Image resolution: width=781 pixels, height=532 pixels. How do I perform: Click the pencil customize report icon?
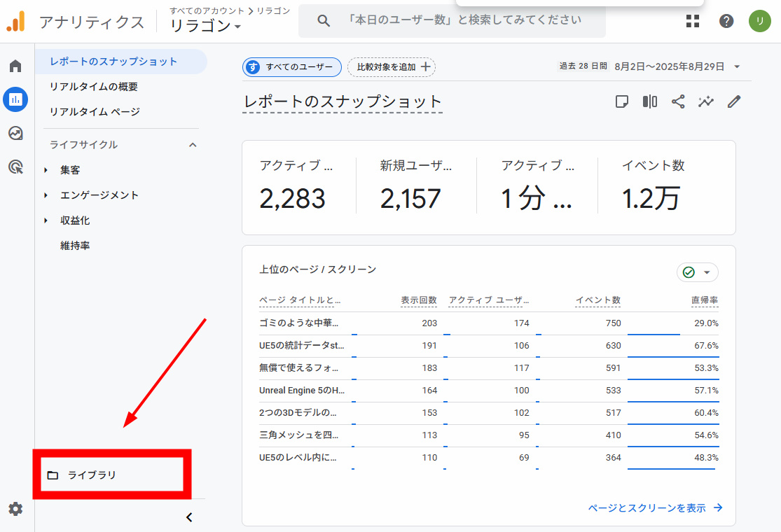click(734, 101)
